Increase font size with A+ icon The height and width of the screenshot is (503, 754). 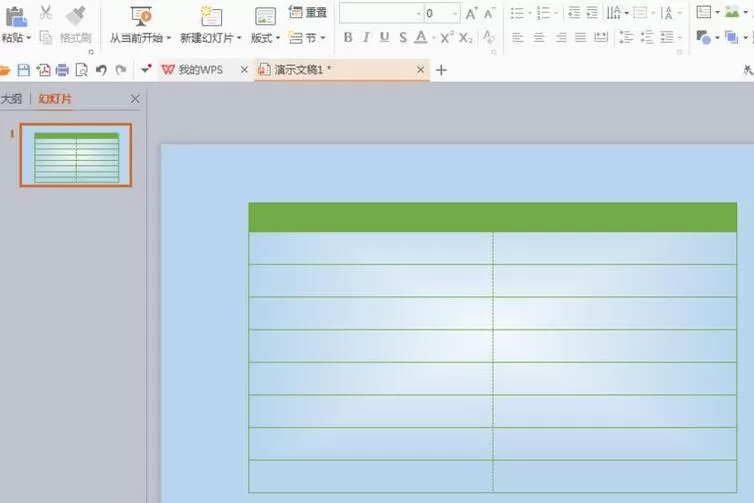tap(471, 13)
